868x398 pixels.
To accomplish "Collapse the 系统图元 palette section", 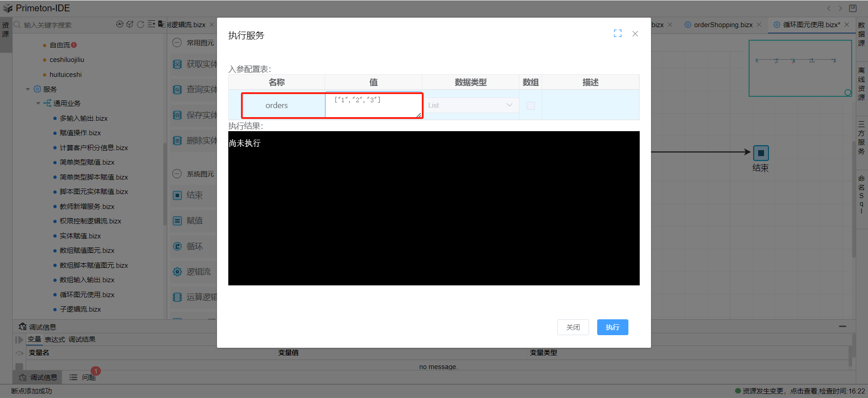I will pos(177,174).
